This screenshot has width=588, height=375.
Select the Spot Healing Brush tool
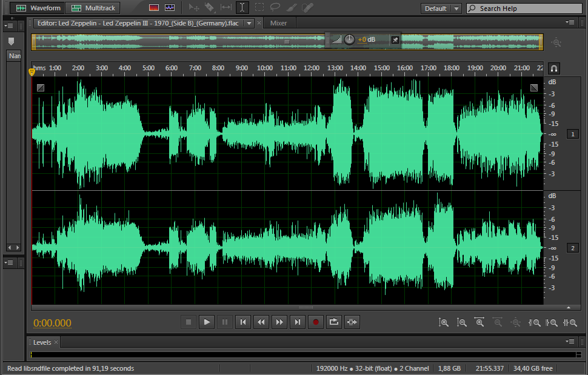click(x=307, y=7)
